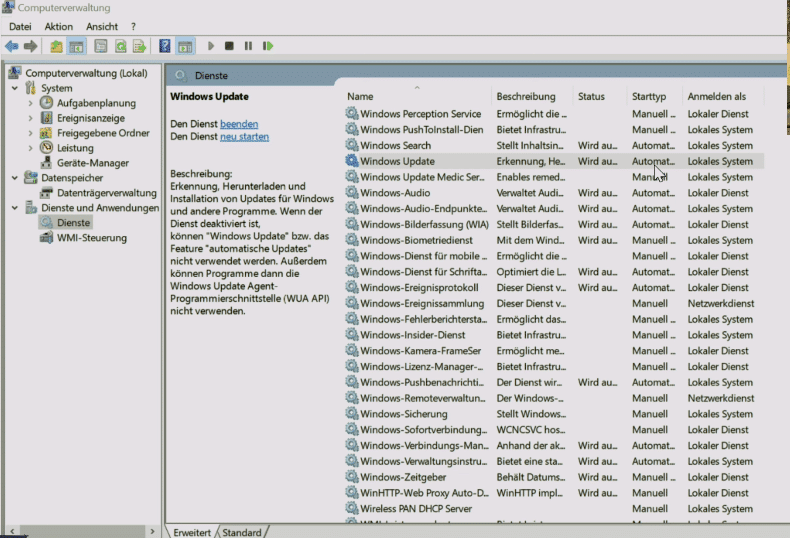Switch to the Erweitert tab
Screen dimensions: 790x538
click(192, 532)
